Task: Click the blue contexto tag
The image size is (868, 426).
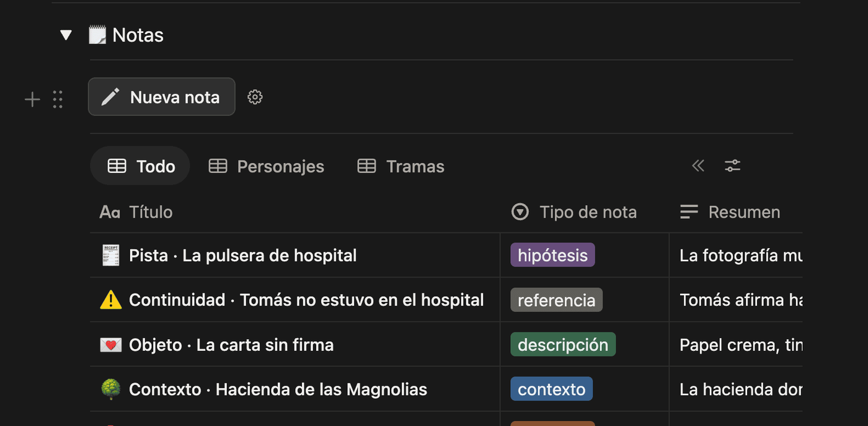Action: pyautogui.click(x=551, y=389)
